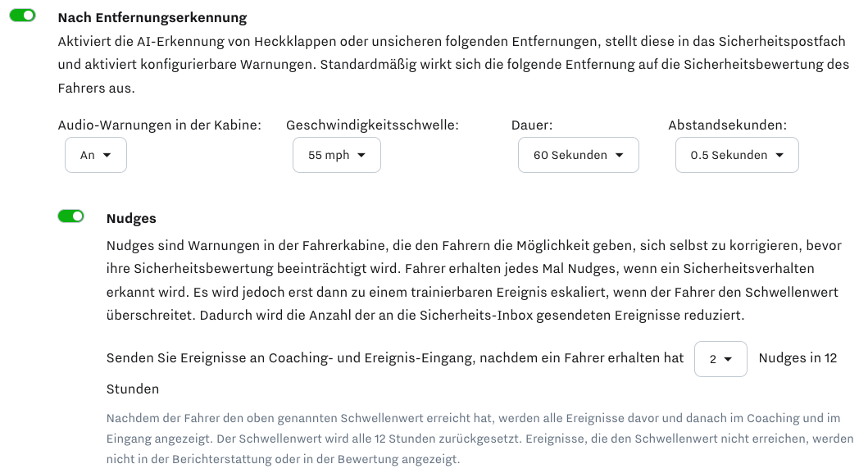Click the gray threshold note paragraph

tap(480, 438)
